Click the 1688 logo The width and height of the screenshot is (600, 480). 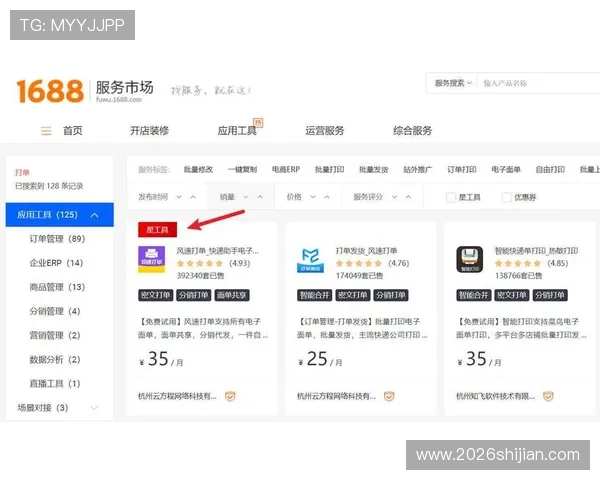(50, 91)
